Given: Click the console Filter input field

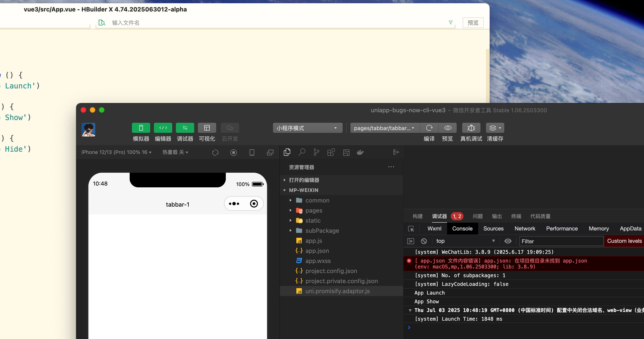Looking at the screenshot, I should [x=561, y=241].
